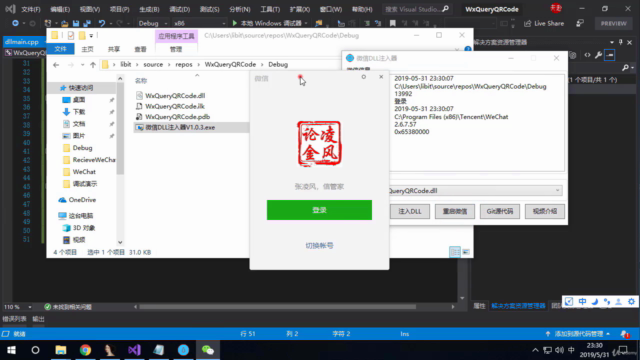Select 桌面 in Explorer navigation pane
Image resolution: width=640 pixels, height=360 pixels.
(x=79, y=100)
